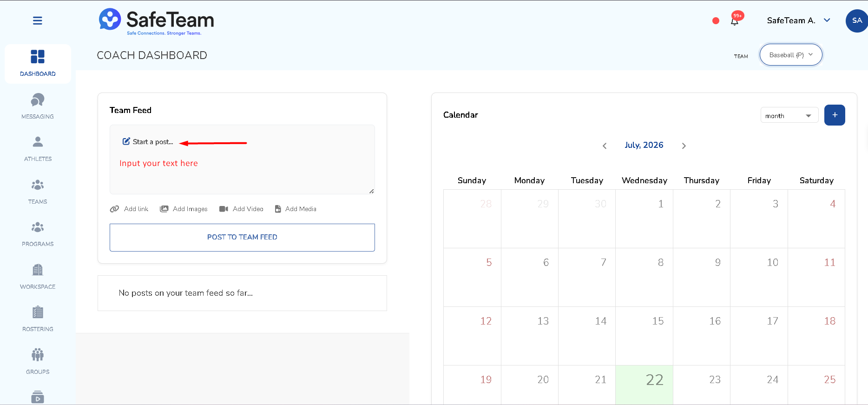Select July 10 calendar date
The height and width of the screenshot is (405, 868).
pyautogui.click(x=759, y=277)
